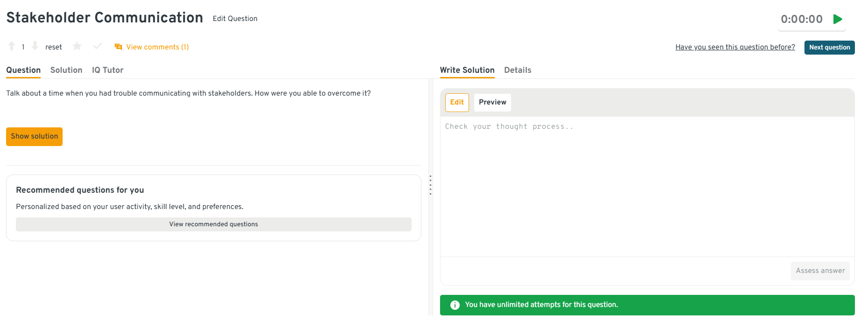Click the comments speech bubble icon
The image size is (868, 328).
click(x=118, y=47)
